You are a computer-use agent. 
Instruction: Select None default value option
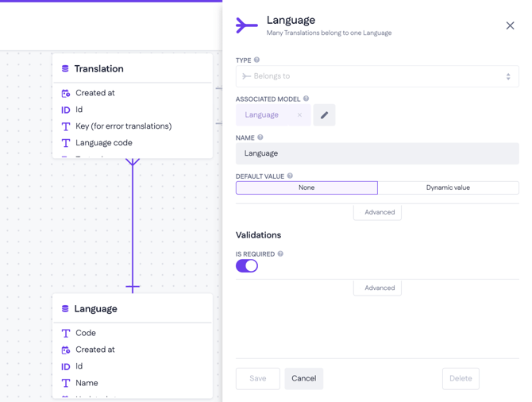tap(306, 187)
